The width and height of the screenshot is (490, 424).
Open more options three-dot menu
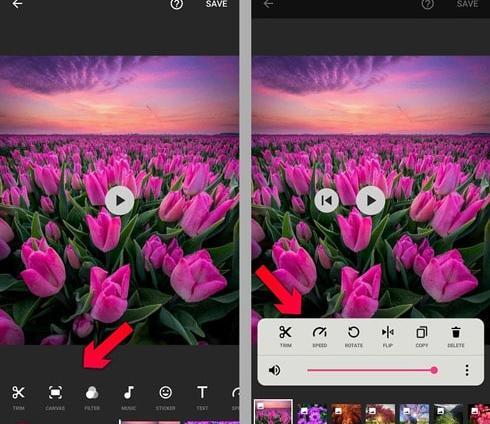point(467,370)
